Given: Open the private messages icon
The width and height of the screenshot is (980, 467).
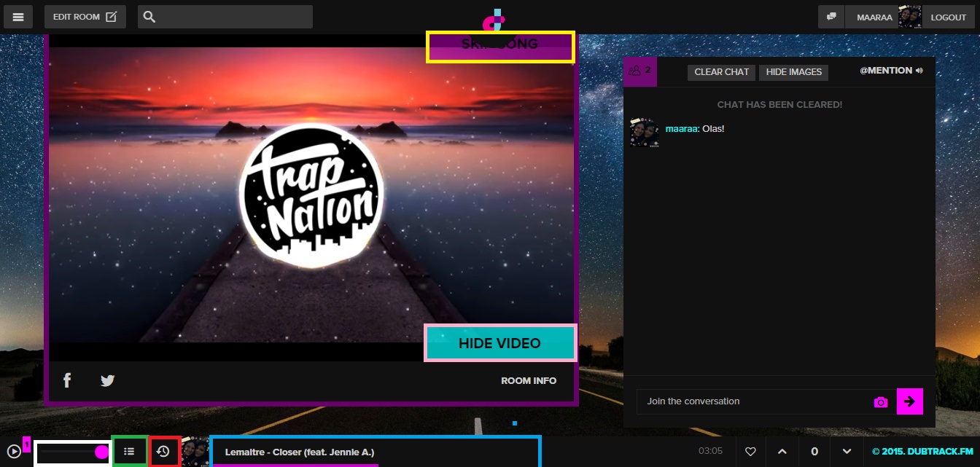Looking at the screenshot, I should click(831, 17).
